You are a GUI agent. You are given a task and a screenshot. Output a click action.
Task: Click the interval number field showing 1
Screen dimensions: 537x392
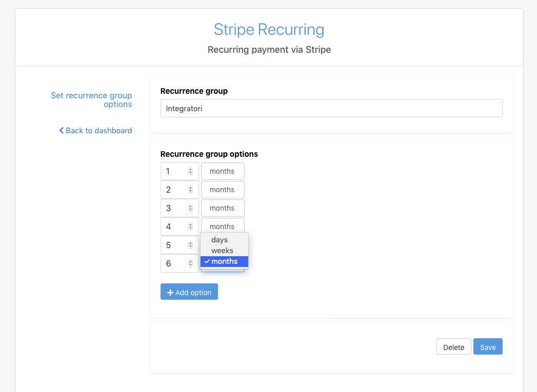[x=180, y=171]
